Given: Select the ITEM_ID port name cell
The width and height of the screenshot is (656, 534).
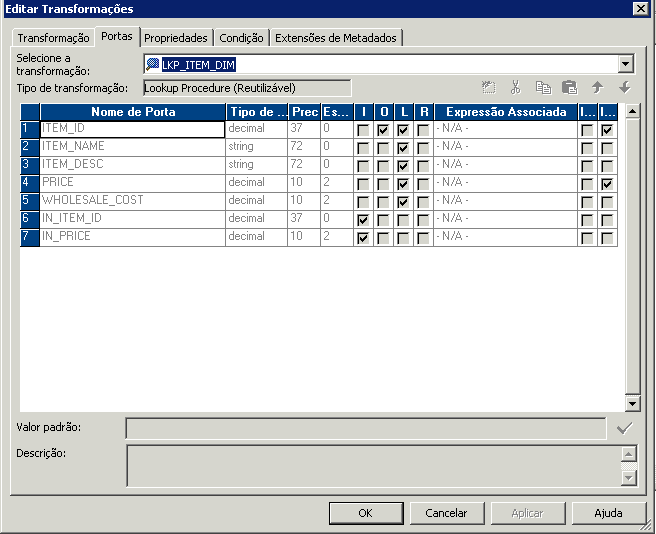Looking at the screenshot, I should click(133, 129).
